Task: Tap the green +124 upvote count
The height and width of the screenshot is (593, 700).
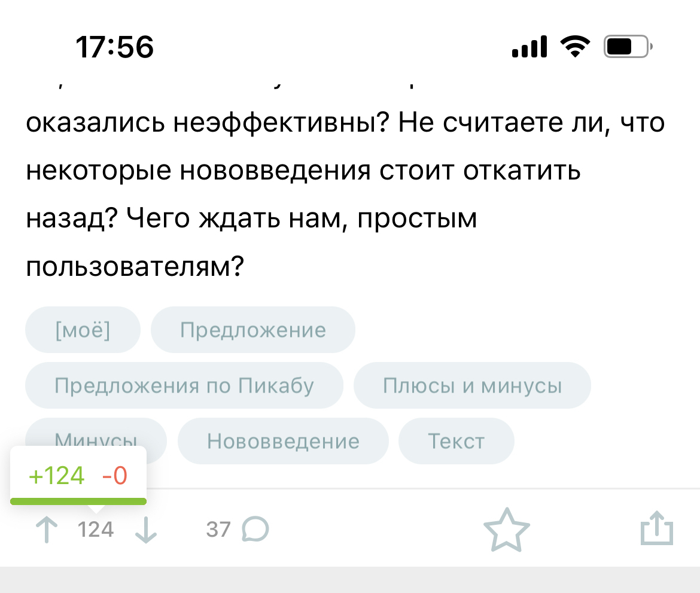Action: point(57,476)
